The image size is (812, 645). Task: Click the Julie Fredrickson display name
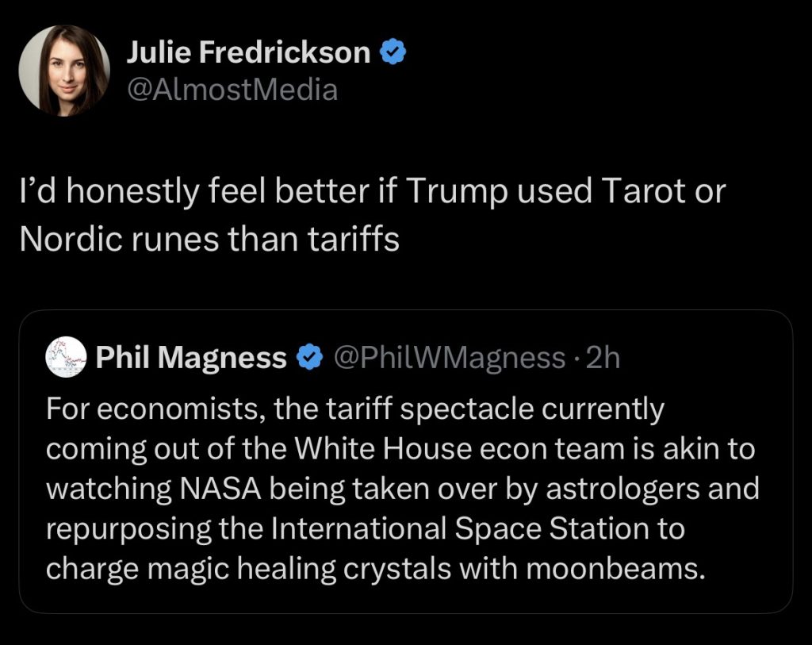[x=248, y=52]
